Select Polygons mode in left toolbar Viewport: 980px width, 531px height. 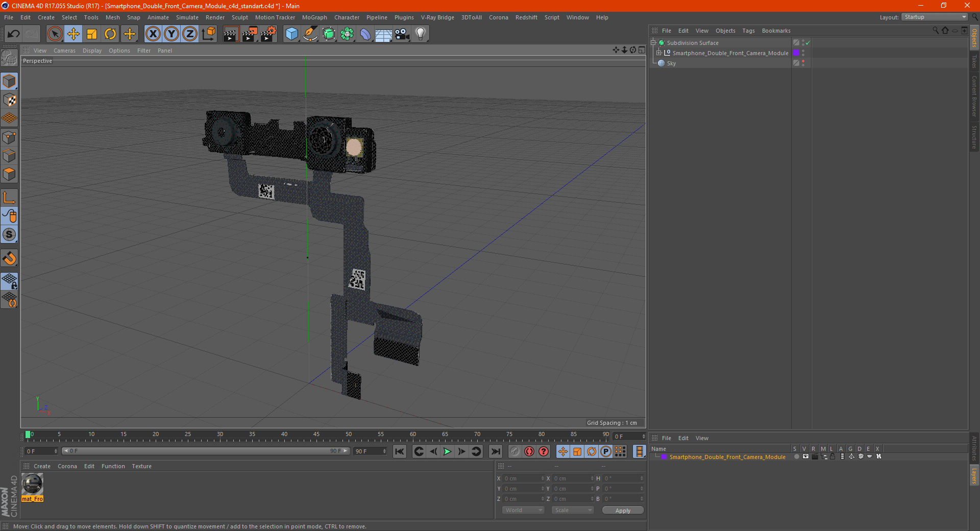point(9,174)
